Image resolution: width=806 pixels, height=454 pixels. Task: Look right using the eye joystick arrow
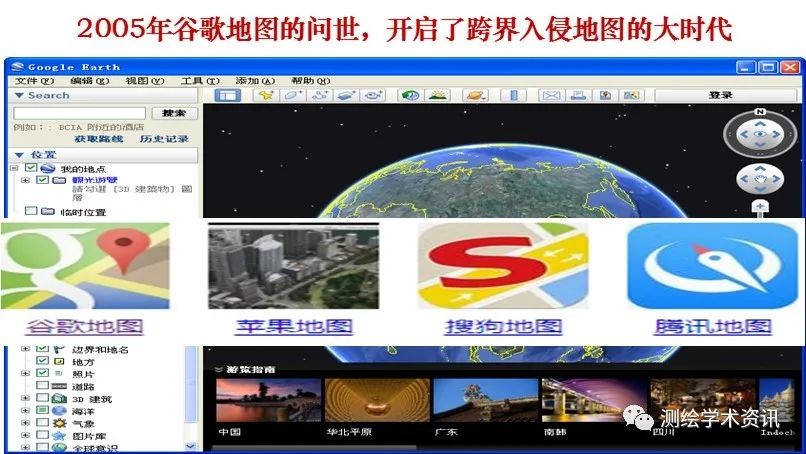point(776,135)
